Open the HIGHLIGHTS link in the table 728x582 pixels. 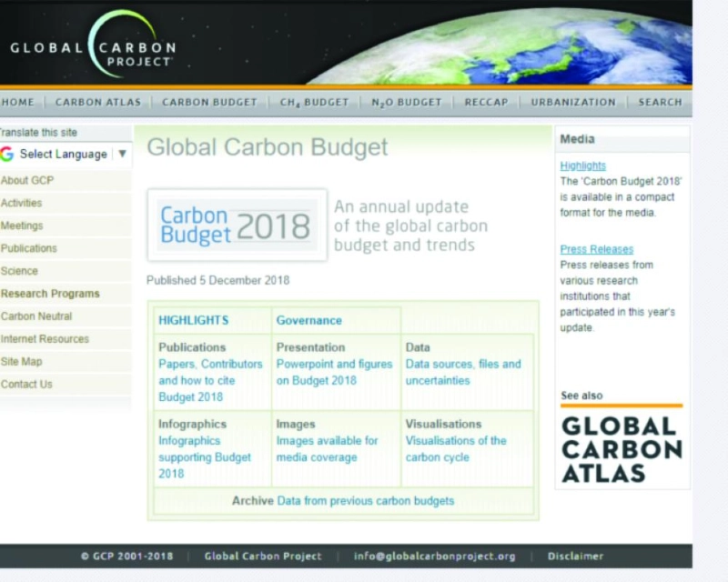pos(194,320)
